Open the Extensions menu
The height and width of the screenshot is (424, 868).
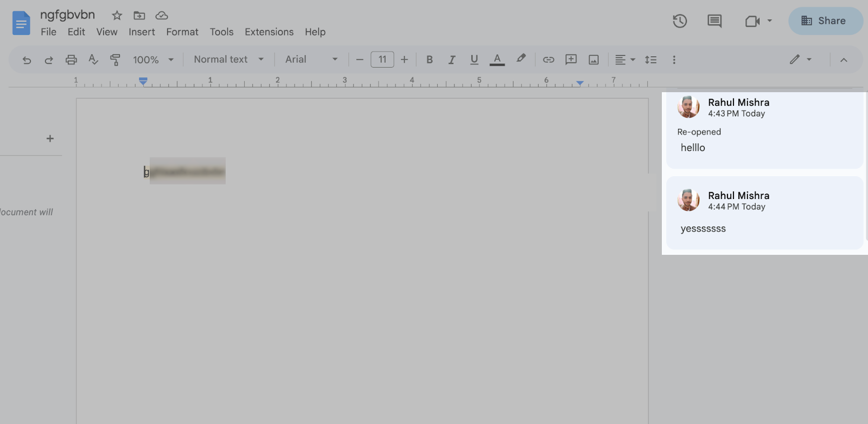[x=269, y=32]
